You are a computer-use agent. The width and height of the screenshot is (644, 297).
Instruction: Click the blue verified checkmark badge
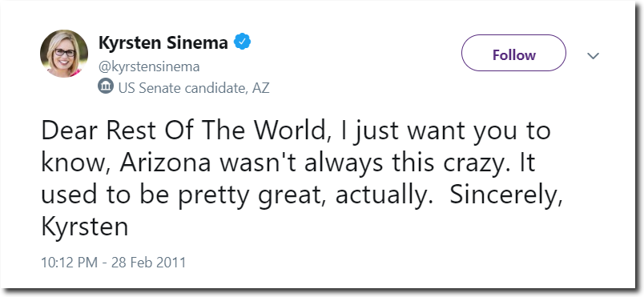[x=243, y=42]
